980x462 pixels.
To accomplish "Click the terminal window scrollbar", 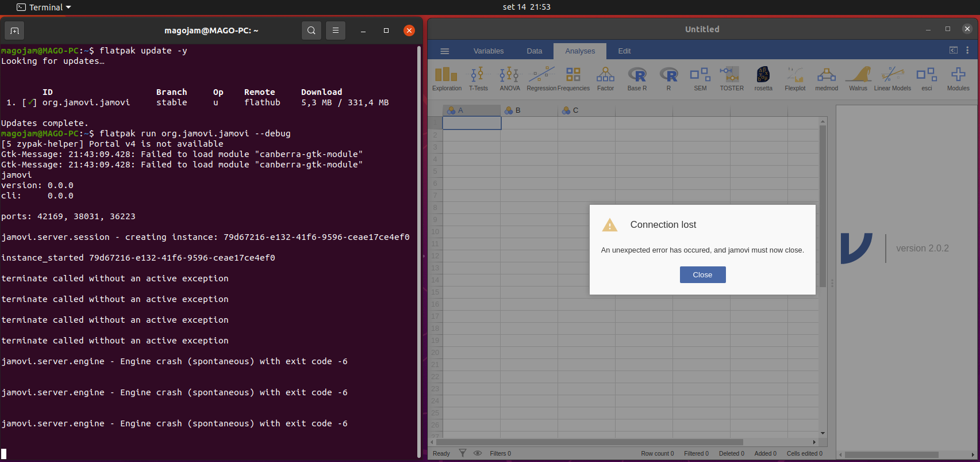I will 419,252.
